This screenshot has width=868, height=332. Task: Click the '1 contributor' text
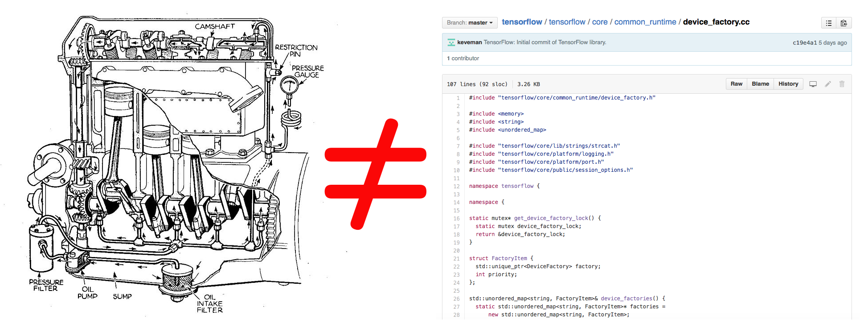[x=463, y=58]
